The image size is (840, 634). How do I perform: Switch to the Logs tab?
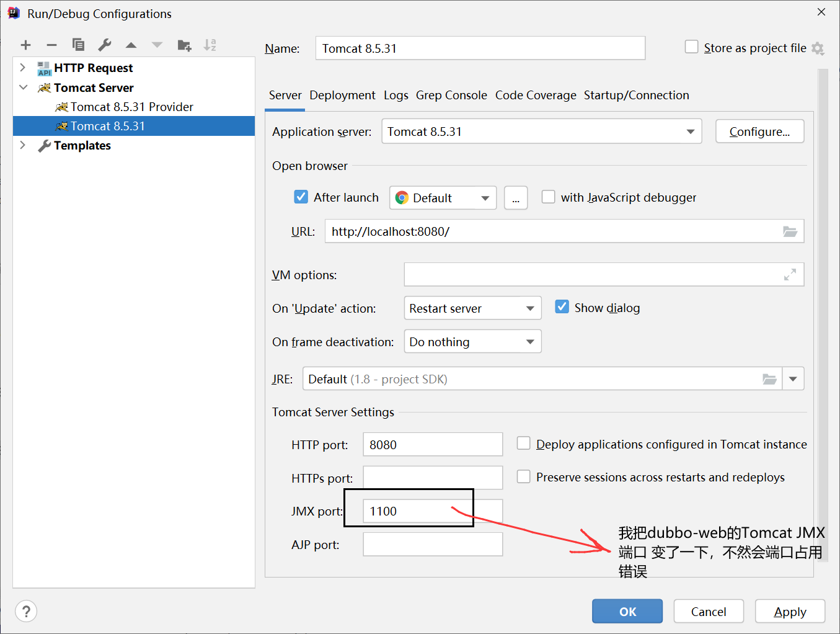click(396, 95)
